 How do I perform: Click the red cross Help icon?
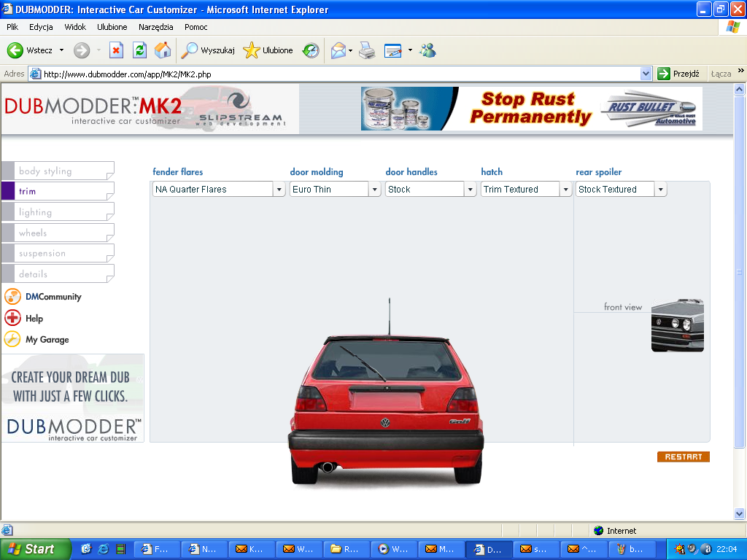tap(12, 318)
